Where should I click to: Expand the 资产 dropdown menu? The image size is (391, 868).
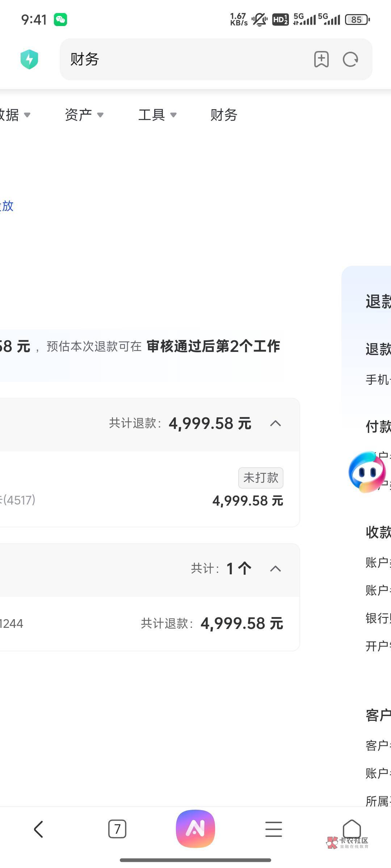pos(84,115)
